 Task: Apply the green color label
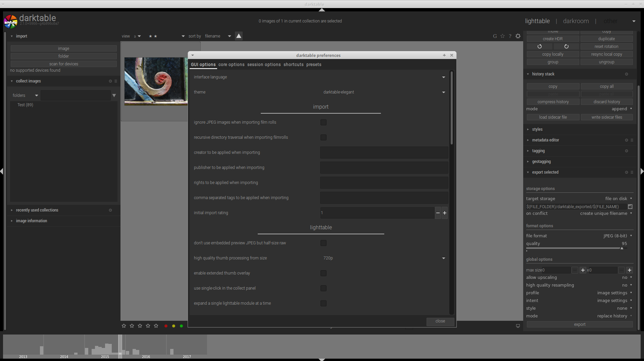tap(181, 326)
